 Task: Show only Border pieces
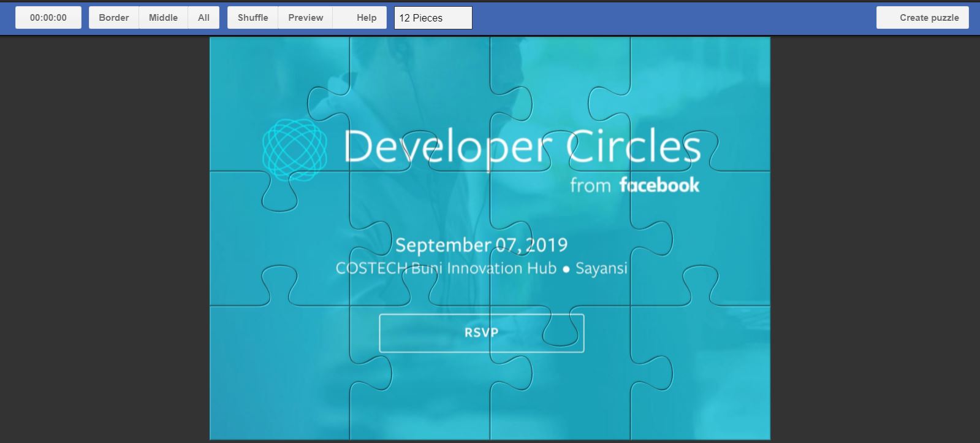(114, 18)
